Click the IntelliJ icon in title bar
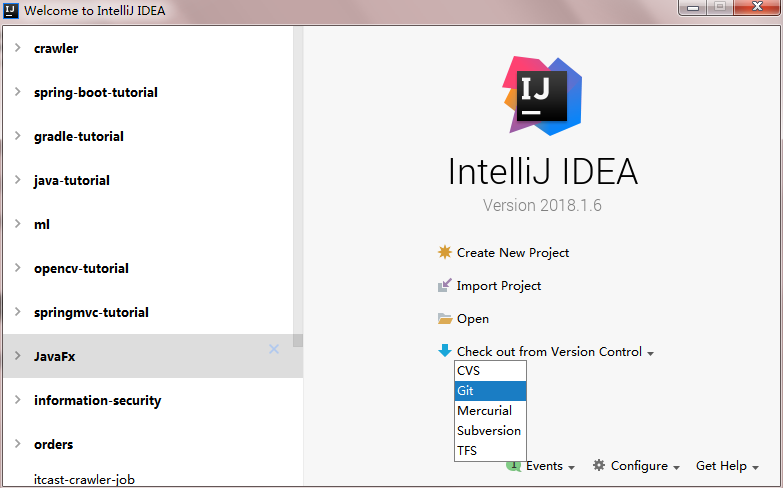The image size is (783, 488). point(10,10)
